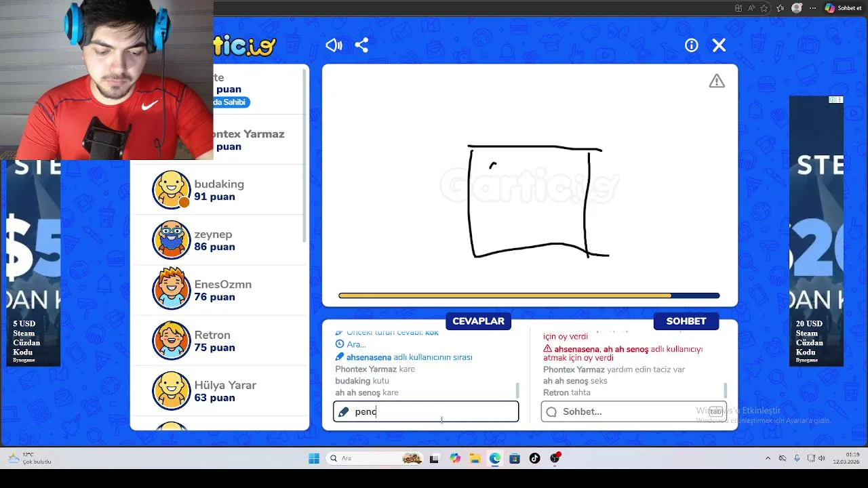The width and height of the screenshot is (868, 488).
Task: Select 'zeynep' player name
Action: point(214,235)
